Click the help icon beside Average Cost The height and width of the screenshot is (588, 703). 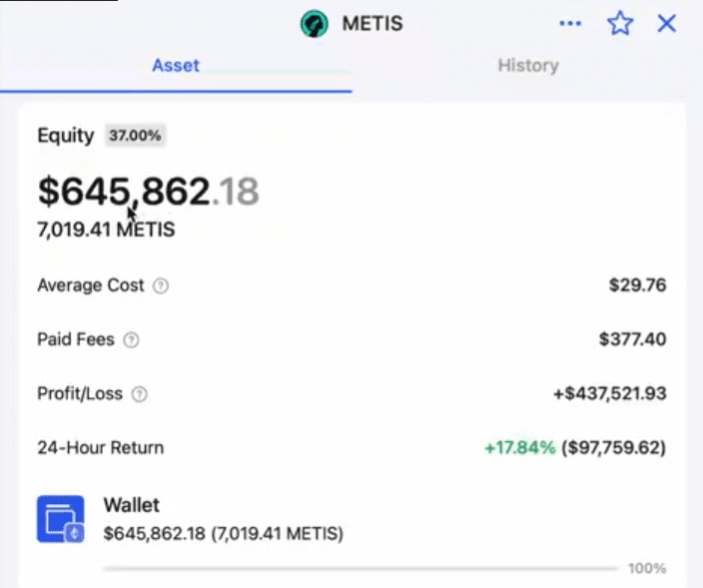(x=161, y=287)
